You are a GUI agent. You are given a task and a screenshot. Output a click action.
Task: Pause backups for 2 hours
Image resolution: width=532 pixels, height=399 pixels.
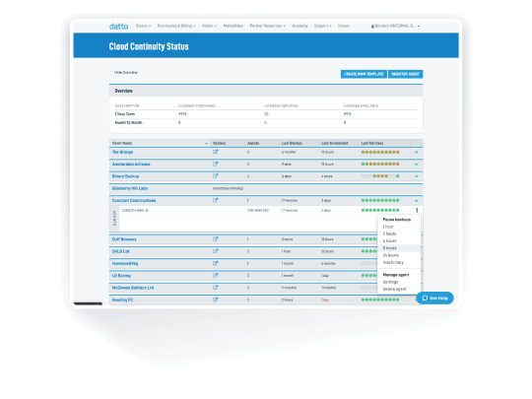389,233
